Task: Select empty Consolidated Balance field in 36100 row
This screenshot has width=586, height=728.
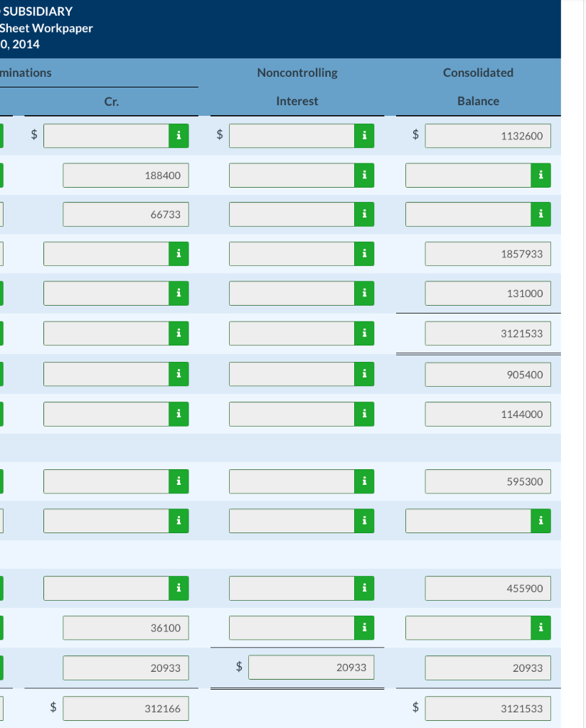Action: (x=468, y=628)
